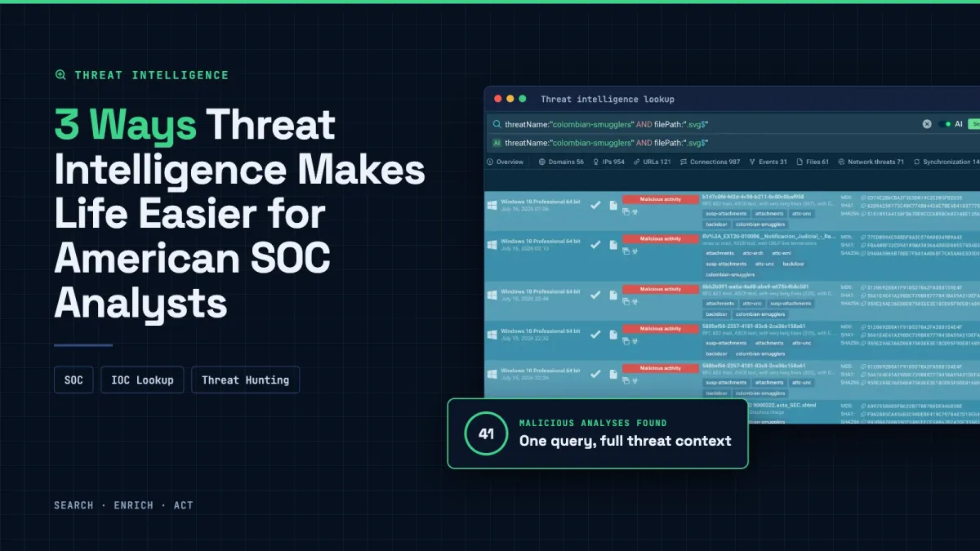Viewport: 980px width, 551px height.
Task: Click the file icon in the 07:06 row
Action: (x=613, y=205)
